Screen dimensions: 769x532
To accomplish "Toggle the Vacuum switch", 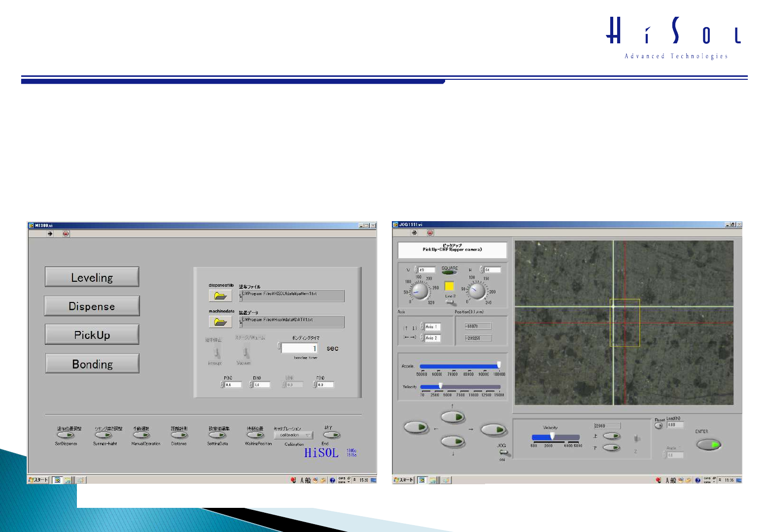I will tap(245, 353).
